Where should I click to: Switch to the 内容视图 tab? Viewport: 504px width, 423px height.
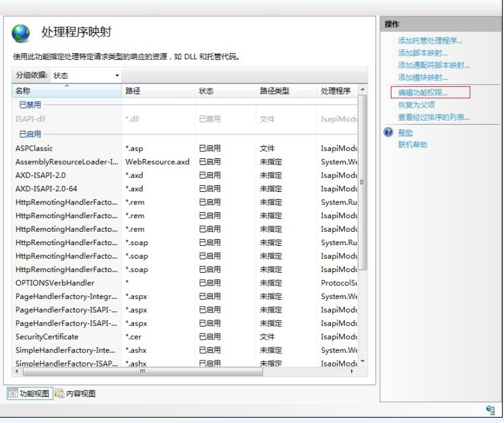(75, 393)
